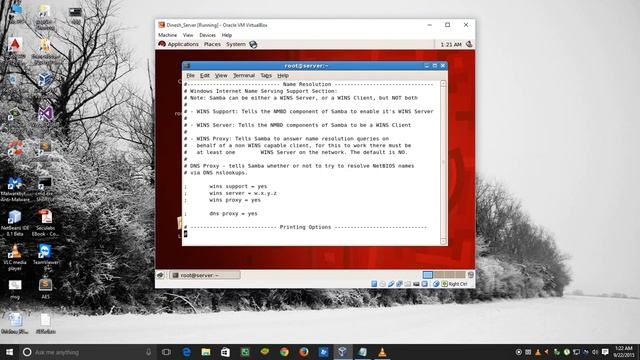The width and height of the screenshot is (640, 360).
Task: Click the terminal scrollbar up arrow
Action: tap(443, 84)
